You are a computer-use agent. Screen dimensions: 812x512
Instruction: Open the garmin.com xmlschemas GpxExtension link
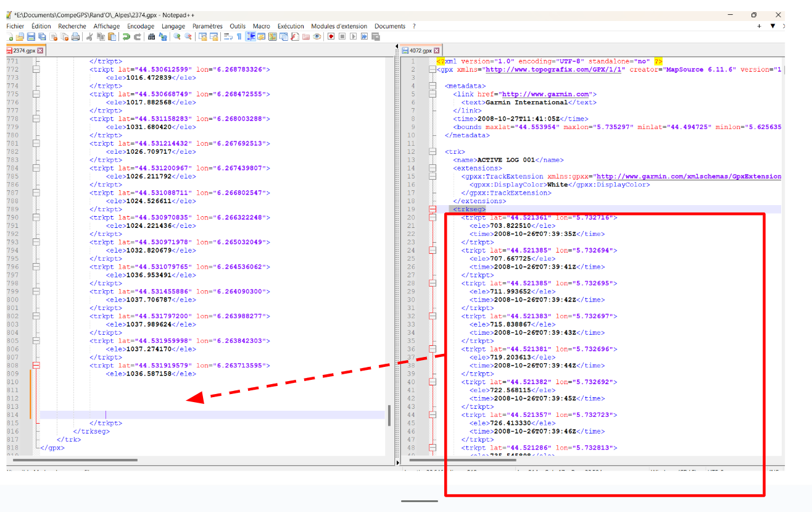coord(689,176)
